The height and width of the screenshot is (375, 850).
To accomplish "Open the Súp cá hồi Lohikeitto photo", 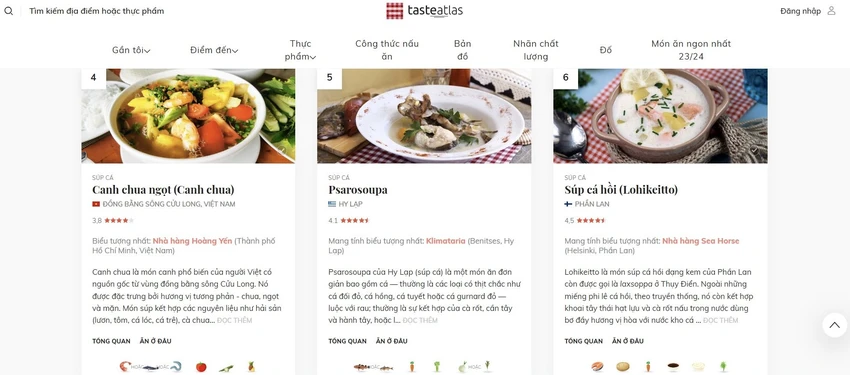I will pos(660,115).
